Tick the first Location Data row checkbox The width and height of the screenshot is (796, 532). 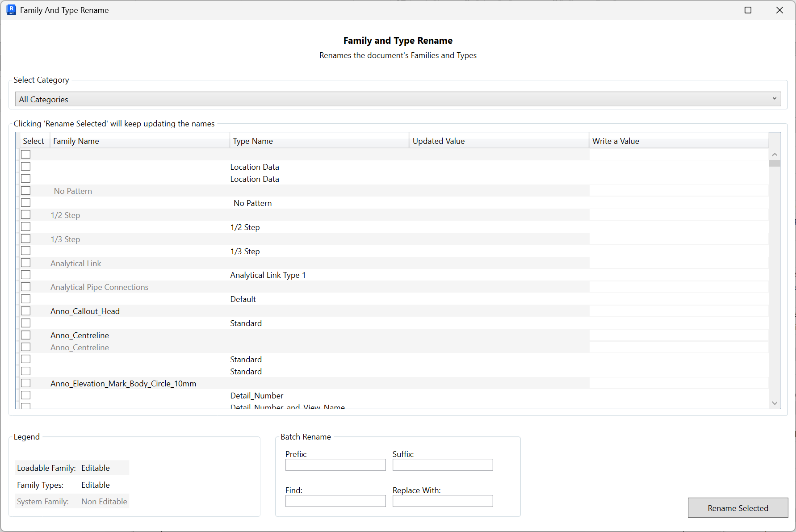[25, 166]
